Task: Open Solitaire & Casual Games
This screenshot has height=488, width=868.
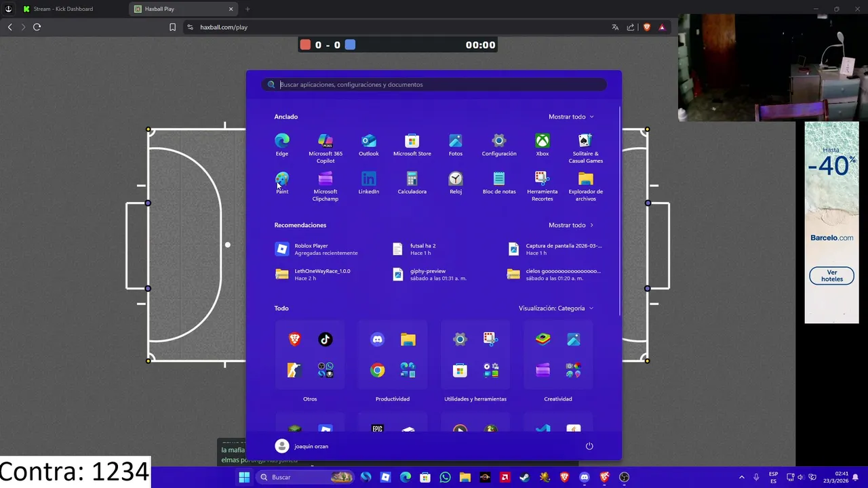Action: pos(586,148)
